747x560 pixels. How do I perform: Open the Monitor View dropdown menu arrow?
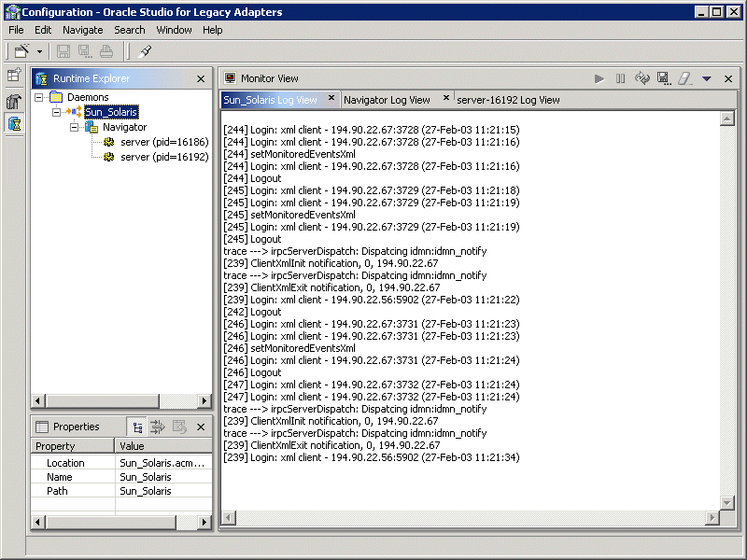(x=707, y=79)
